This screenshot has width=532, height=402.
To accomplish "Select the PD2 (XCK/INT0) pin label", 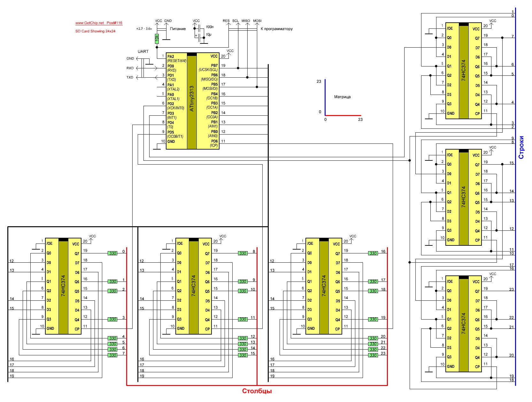I will 176,106.
